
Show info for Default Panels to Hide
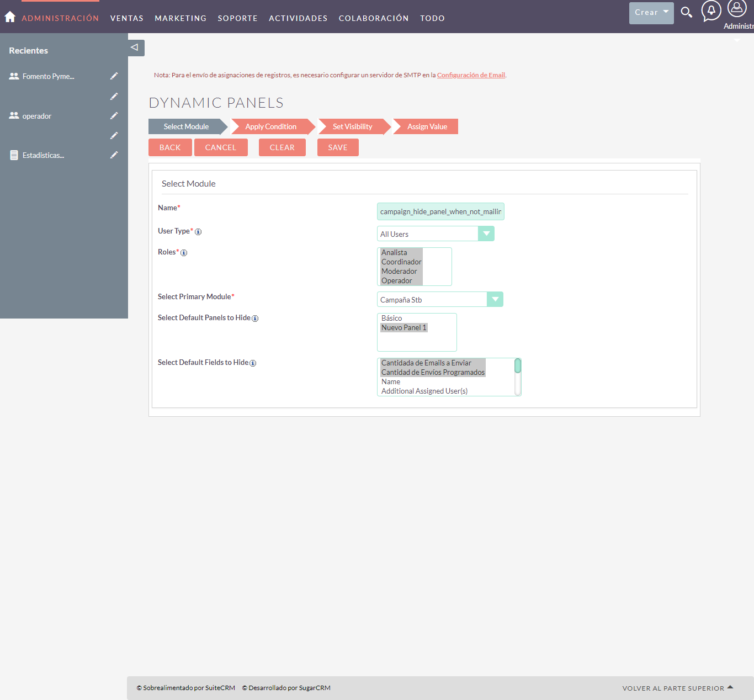[x=255, y=319]
